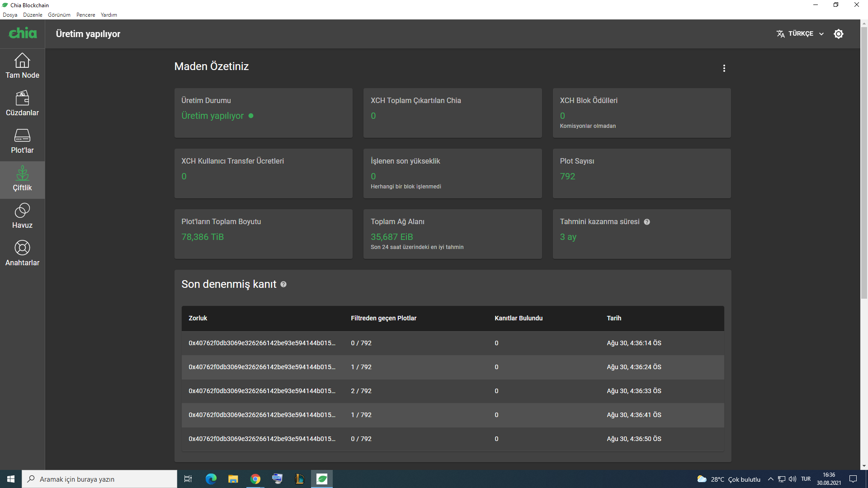Screen dimensions: 868x488
Task: Select the row dated Ağu 30, 4:36:24 ÖS
Action: [453, 367]
